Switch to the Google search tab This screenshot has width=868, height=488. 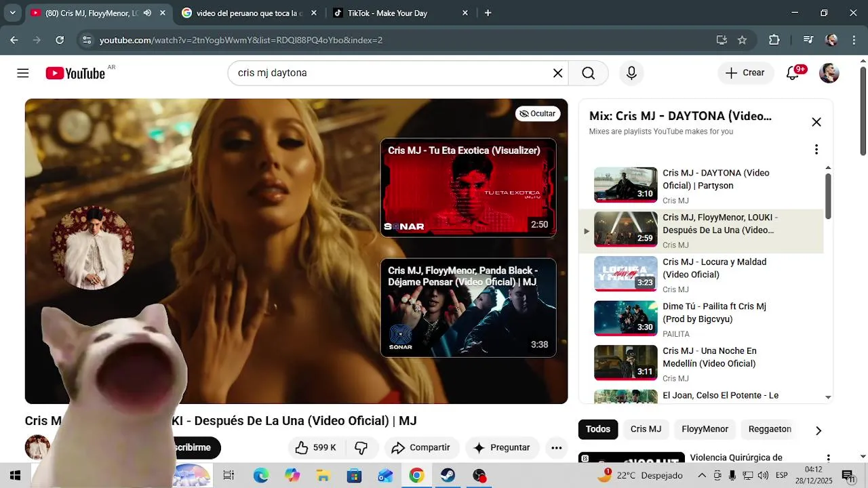pos(249,13)
